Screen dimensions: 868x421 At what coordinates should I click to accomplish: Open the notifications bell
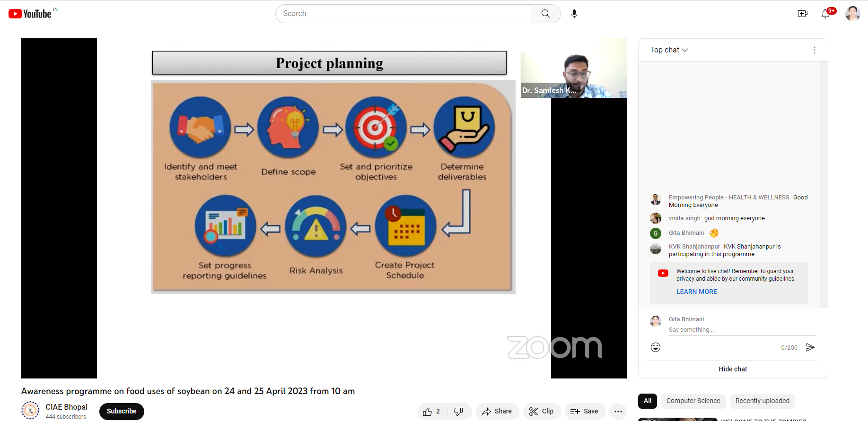(825, 14)
